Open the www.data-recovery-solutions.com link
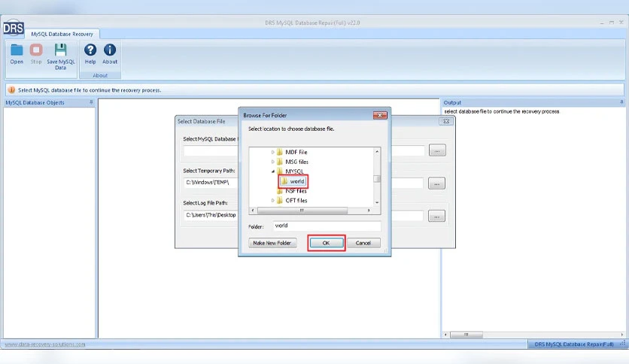 pyautogui.click(x=45, y=344)
